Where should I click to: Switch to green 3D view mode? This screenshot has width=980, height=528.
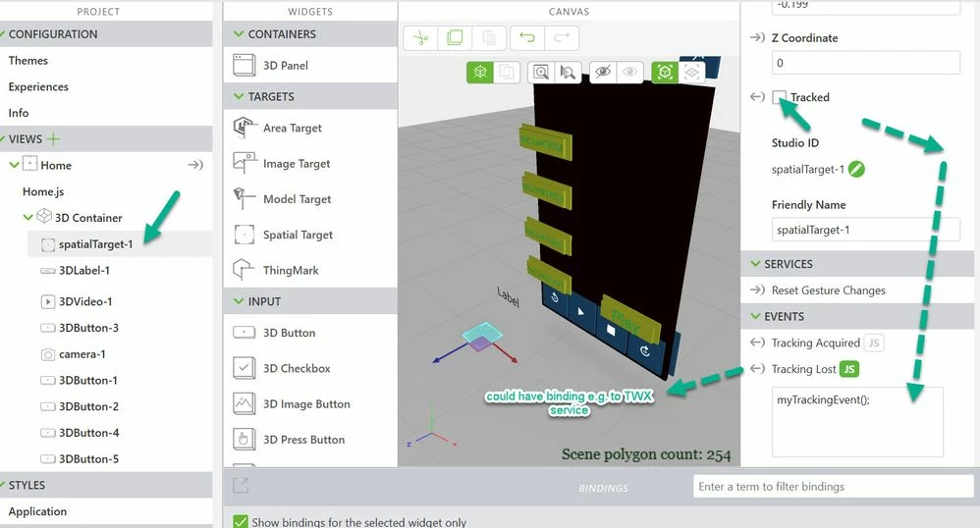pos(480,73)
